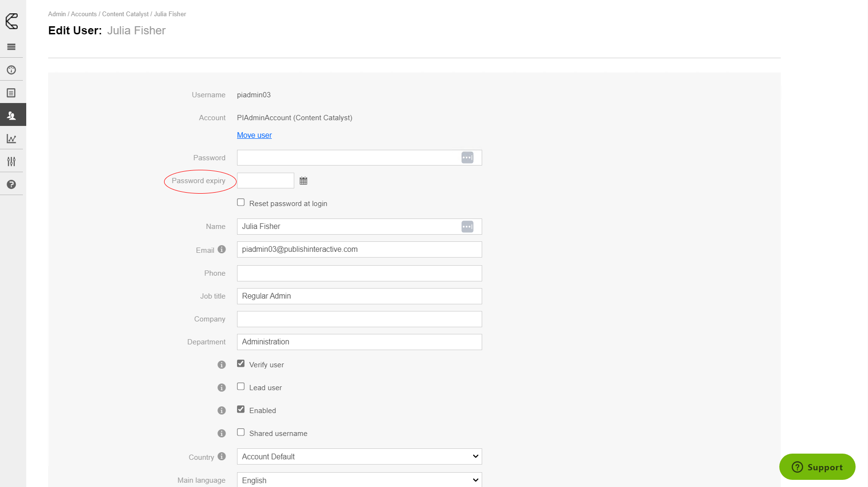The image size is (868, 487).
Task: Go to Accounts in the breadcrumb
Action: 83,14
